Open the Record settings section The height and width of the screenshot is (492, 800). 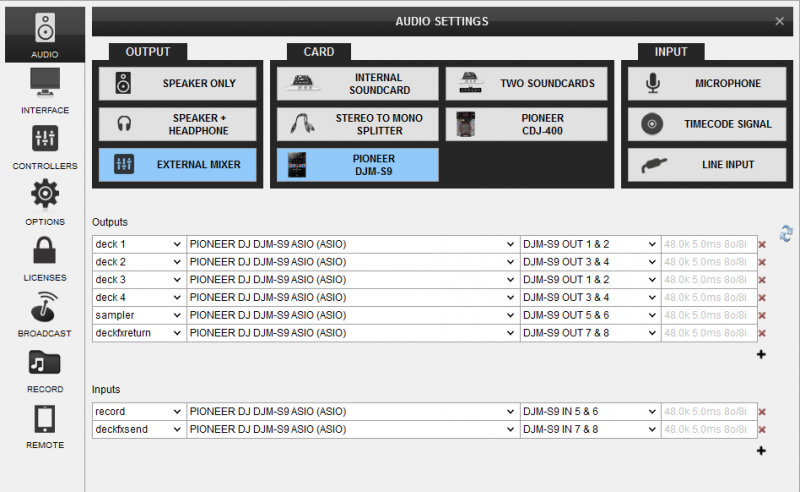(x=45, y=371)
